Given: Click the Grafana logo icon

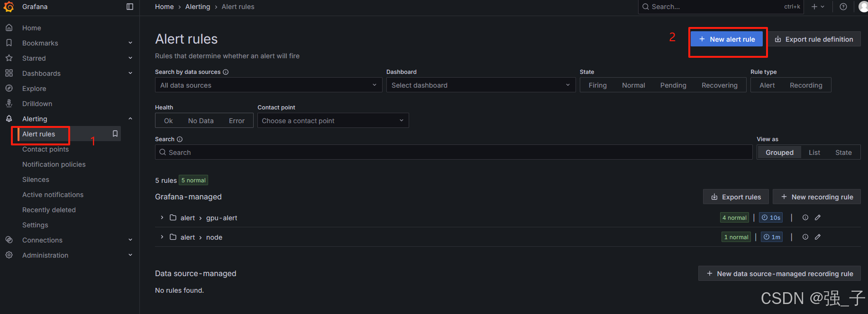Looking at the screenshot, I should (x=9, y=7).
